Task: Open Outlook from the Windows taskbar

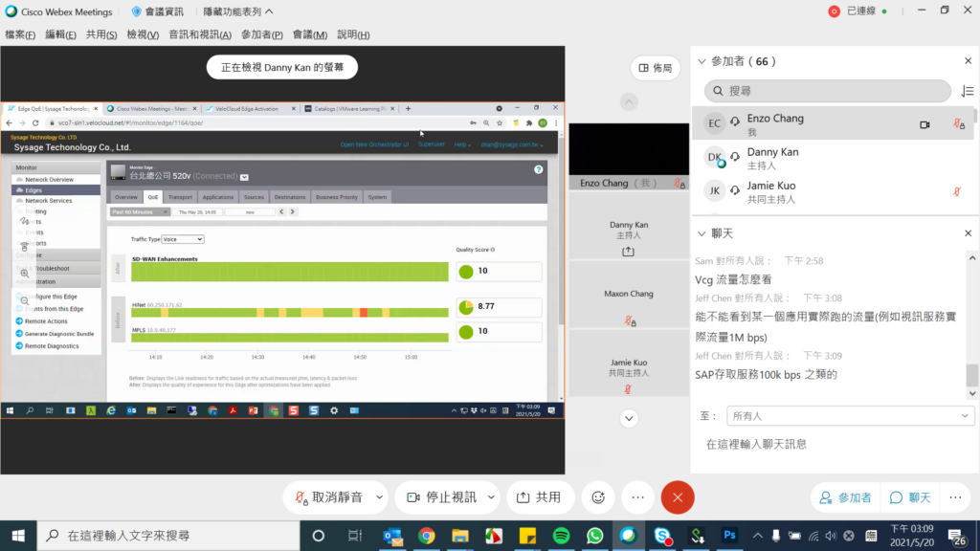Action: [x=392, y=536]
